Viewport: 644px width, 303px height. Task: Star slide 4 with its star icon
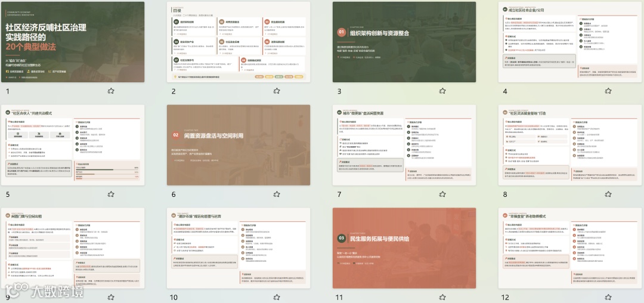pos(608,91)
